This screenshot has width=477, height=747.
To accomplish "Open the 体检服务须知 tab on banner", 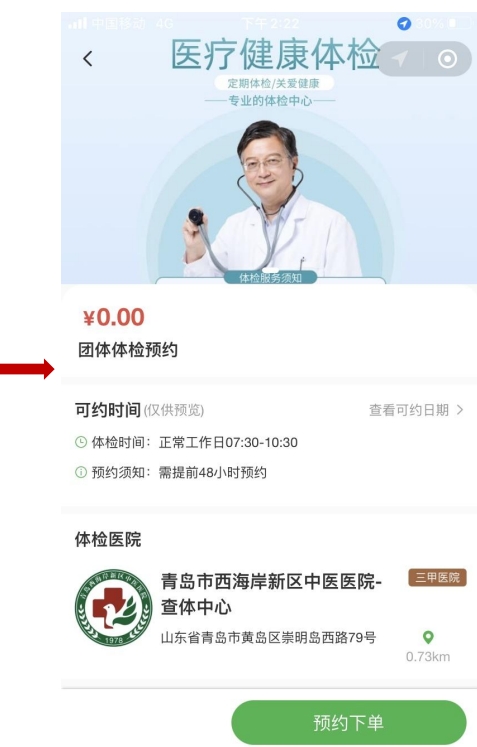I will click(270, 278).
